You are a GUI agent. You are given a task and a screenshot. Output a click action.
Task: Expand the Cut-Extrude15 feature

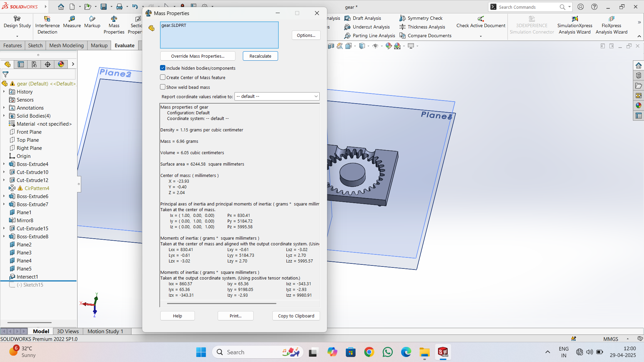(4, 229)
